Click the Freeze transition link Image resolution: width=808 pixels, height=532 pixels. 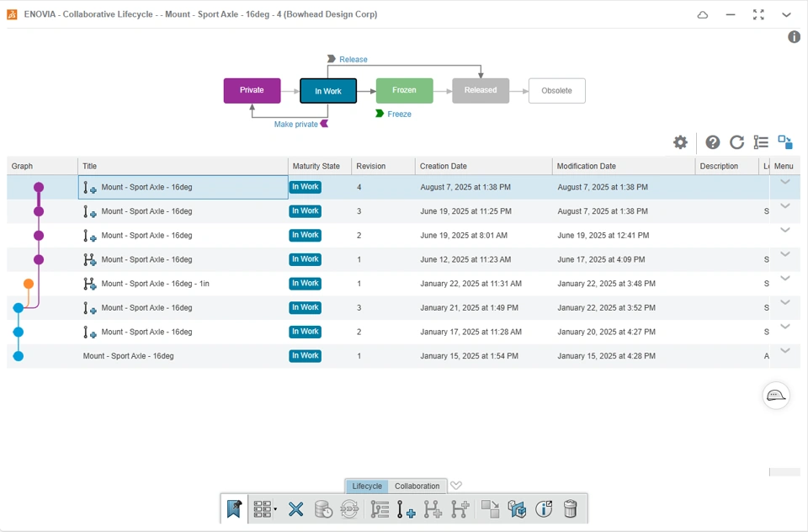tap(399, 114)
